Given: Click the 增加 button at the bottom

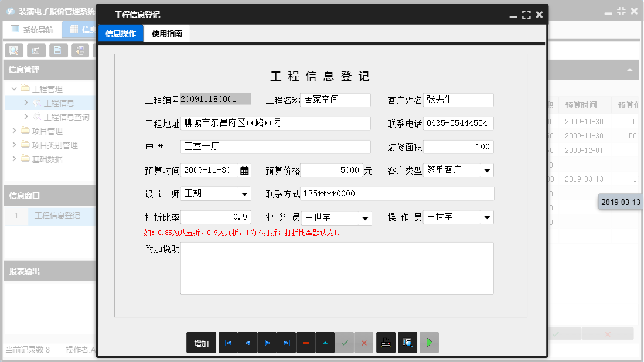Looking at the screenshot, I should [201, 343].
